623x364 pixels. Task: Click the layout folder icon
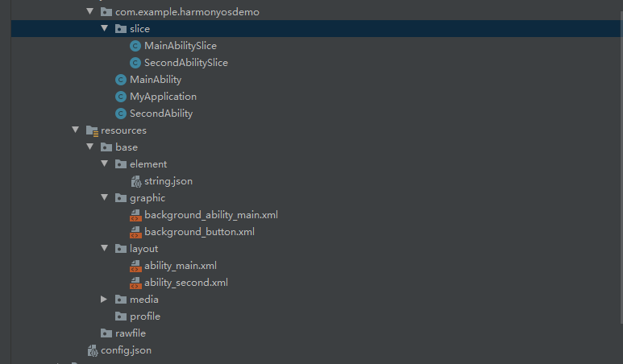point(121,249)
